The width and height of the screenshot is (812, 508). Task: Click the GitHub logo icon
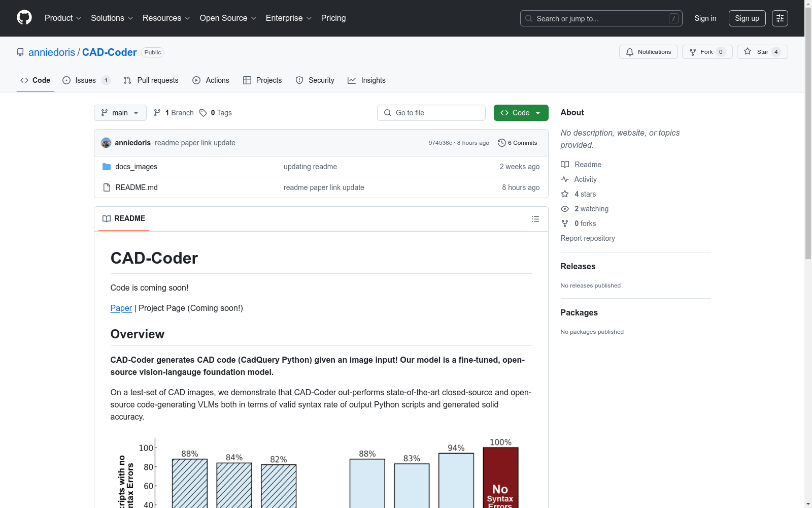pyautogui.click(x=24, y=18)
